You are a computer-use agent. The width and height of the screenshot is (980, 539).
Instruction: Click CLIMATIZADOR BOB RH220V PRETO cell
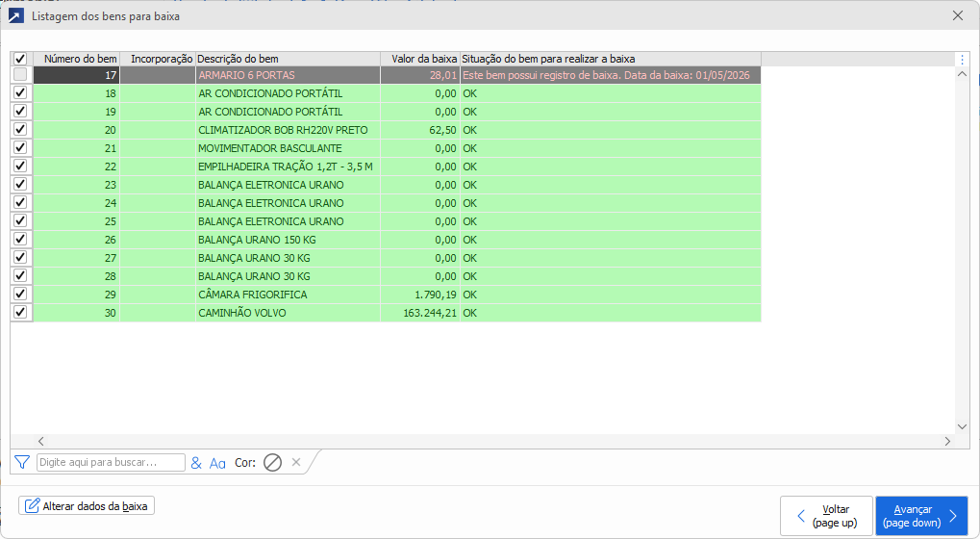point(289,130)
